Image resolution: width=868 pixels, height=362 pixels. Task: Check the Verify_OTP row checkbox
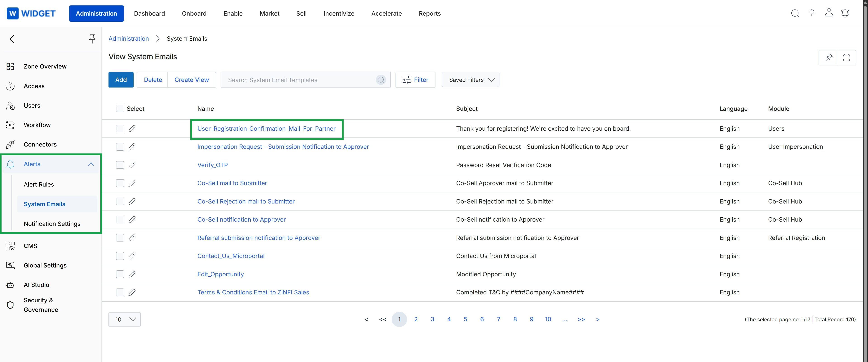click(x=120, y=165)
